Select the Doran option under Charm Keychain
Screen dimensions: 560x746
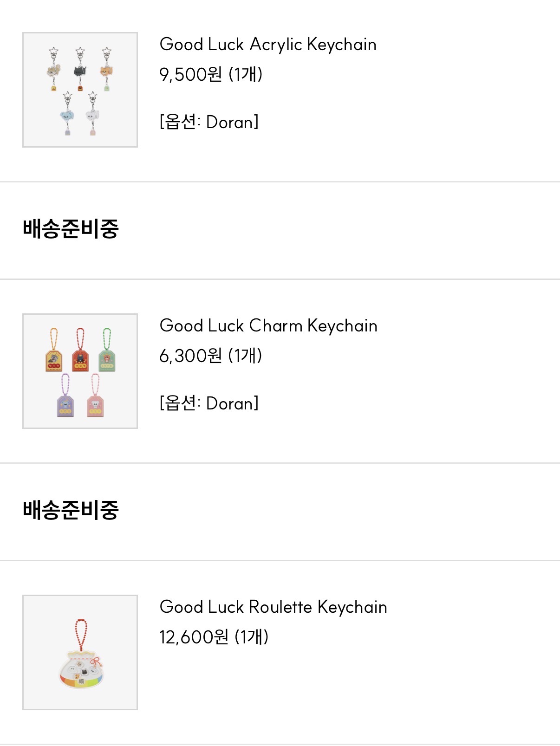point(209,403)
